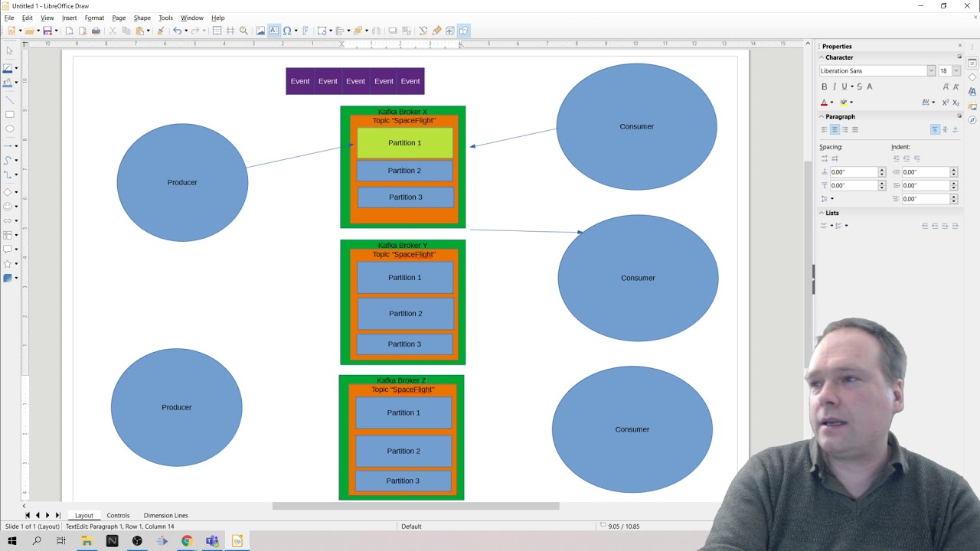The height and width of the screenshot is (551, 980).
Task: Click the Increase Indent button
Action: point(897,158)
